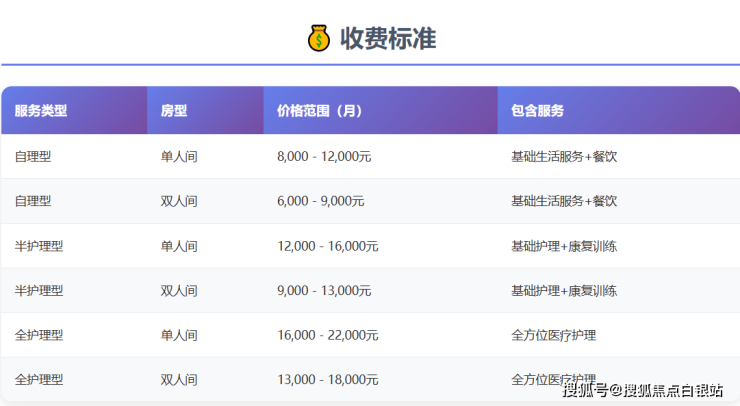Image resolution: width=740 pixels, height=406 pixels.
Task: Select 双人间 in the 6,000 - 9,000元 row
Action: 179,201
